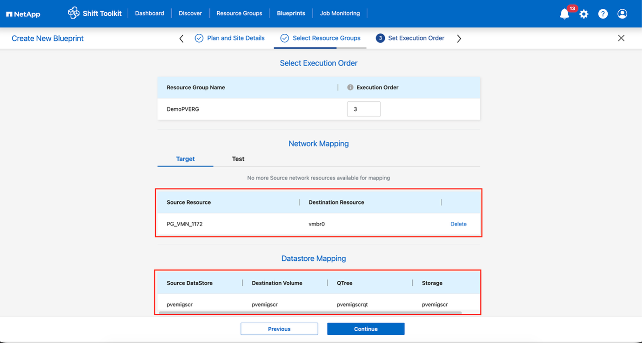Viewport: 644px width, 345px height.
Task: Open the notifications bell icon
Action: (x=564, y=14)
